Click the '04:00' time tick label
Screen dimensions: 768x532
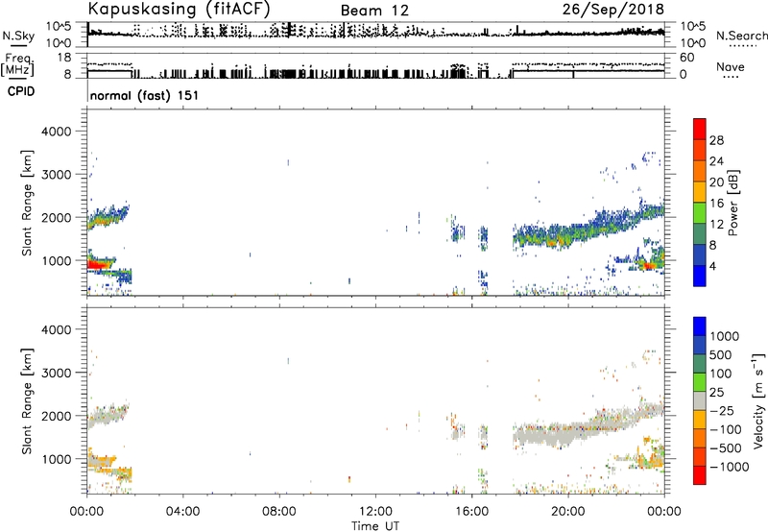click(182, 512)
